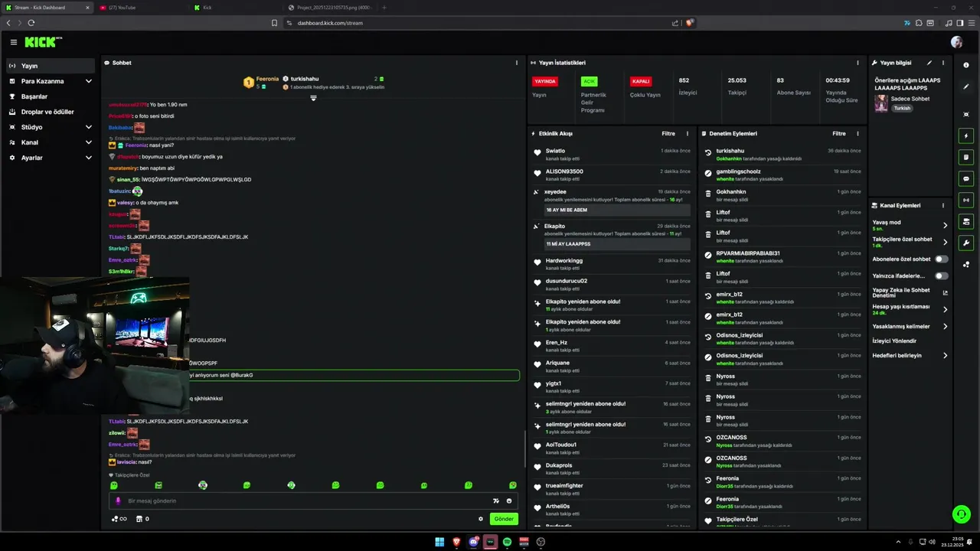Open the Kanal Eylemleri panel three-dot menu
This screenshot has width=980, height=551.
pos(943,205)
